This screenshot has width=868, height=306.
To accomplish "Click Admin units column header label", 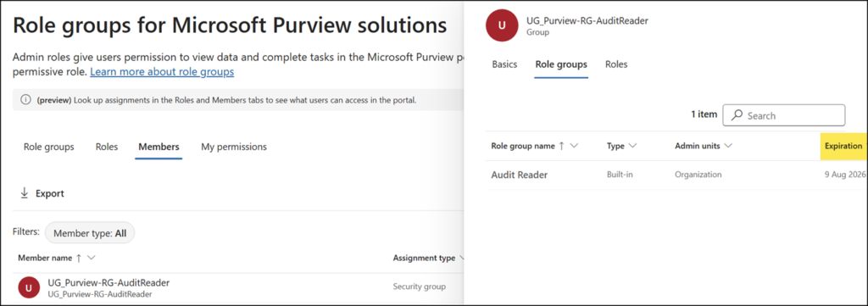I will tap(697, 146).
